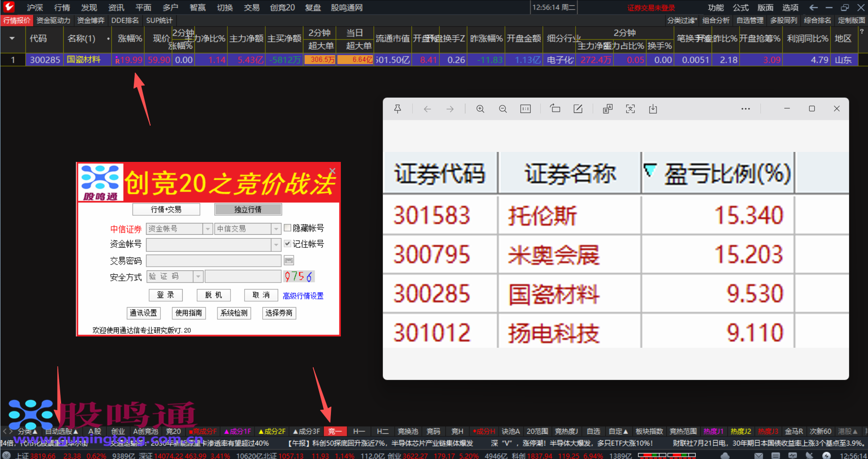Viewport: 868px width, 459px height.
Task: Zoom in on the viewer image
Action: [480, 109]
